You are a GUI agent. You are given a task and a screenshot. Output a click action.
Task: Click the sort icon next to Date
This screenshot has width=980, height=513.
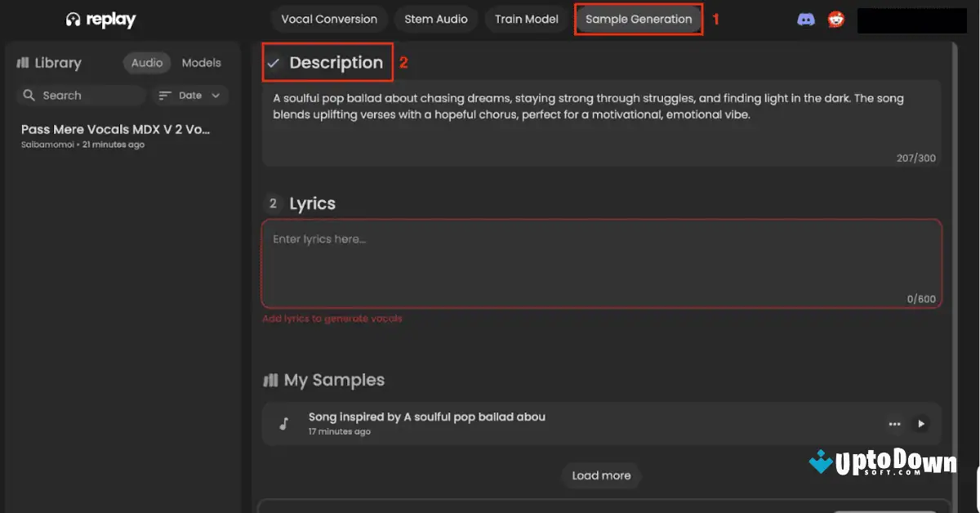[166, 96]
